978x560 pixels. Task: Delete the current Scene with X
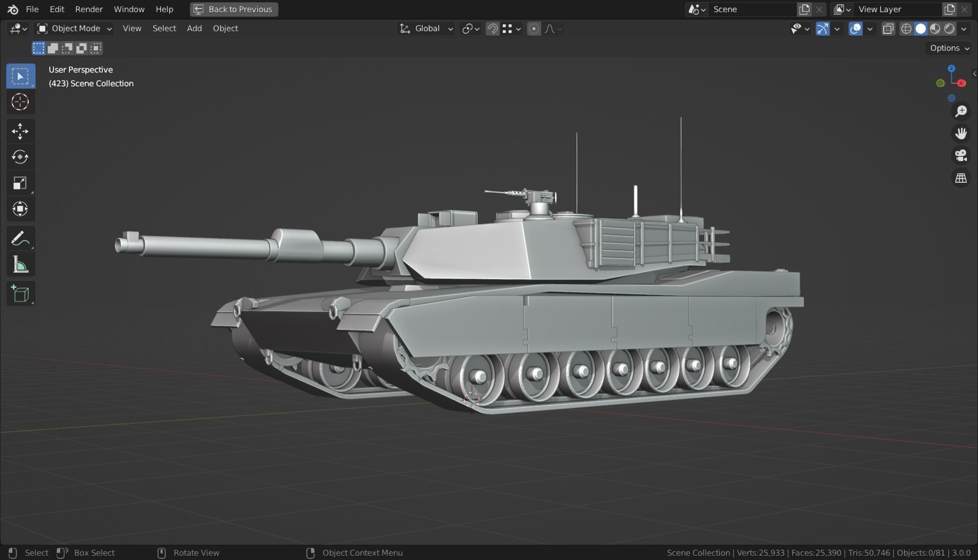click(x=819, y=9)
